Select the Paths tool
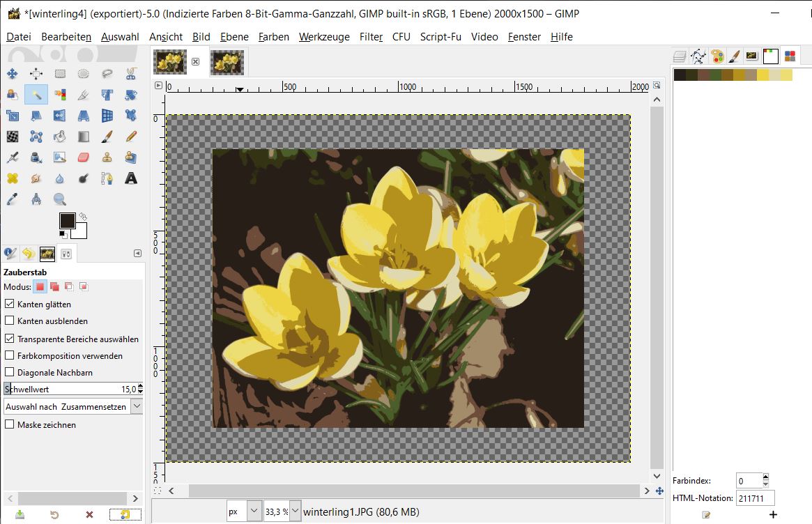The image size is (812, 524). pos(107,178)
